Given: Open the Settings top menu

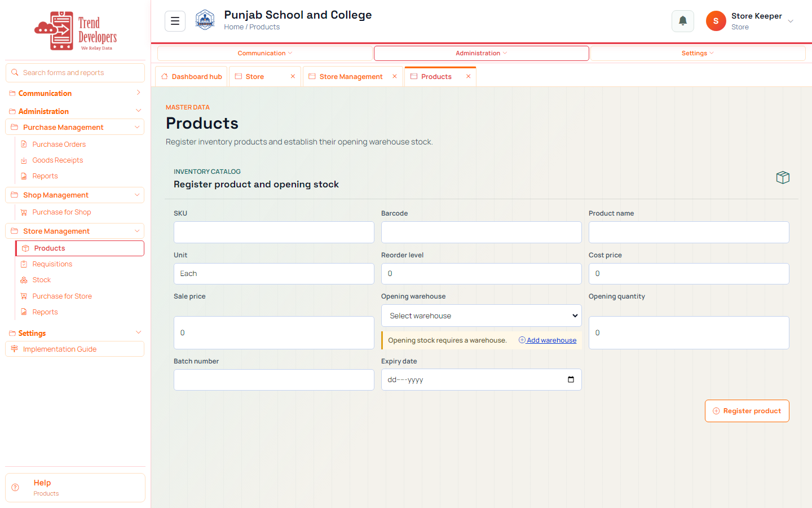Looking at the screenshot, I should [698, 53].
